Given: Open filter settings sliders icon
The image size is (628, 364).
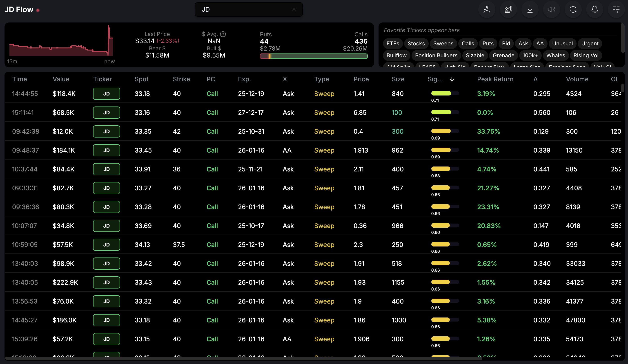Looking at the screenshot, I should coord(616,10).
